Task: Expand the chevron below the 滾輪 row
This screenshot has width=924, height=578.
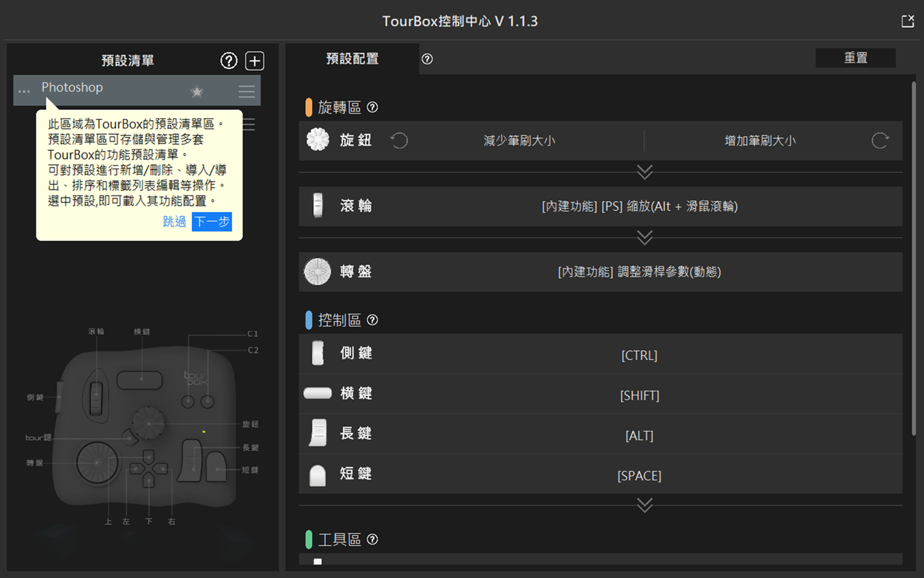Action: point(644,237)
